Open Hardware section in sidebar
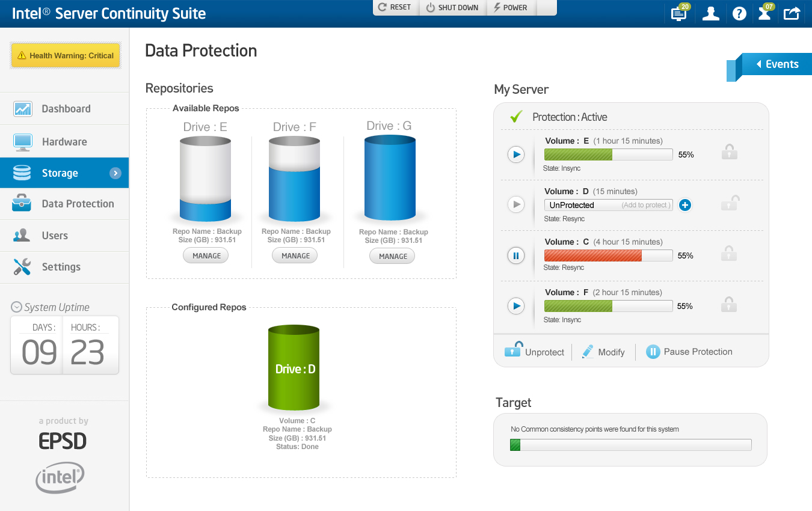This screenshot has width=812, height=511. coord(64,142)
